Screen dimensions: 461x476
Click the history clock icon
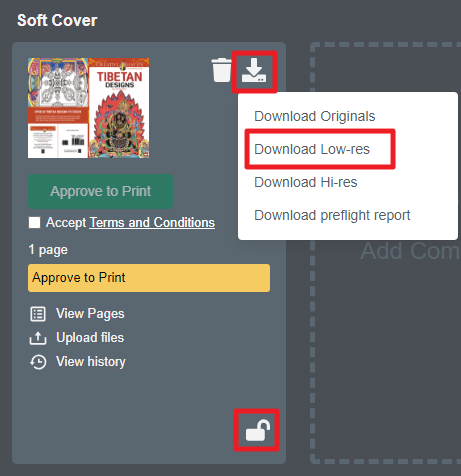point(38,362)
